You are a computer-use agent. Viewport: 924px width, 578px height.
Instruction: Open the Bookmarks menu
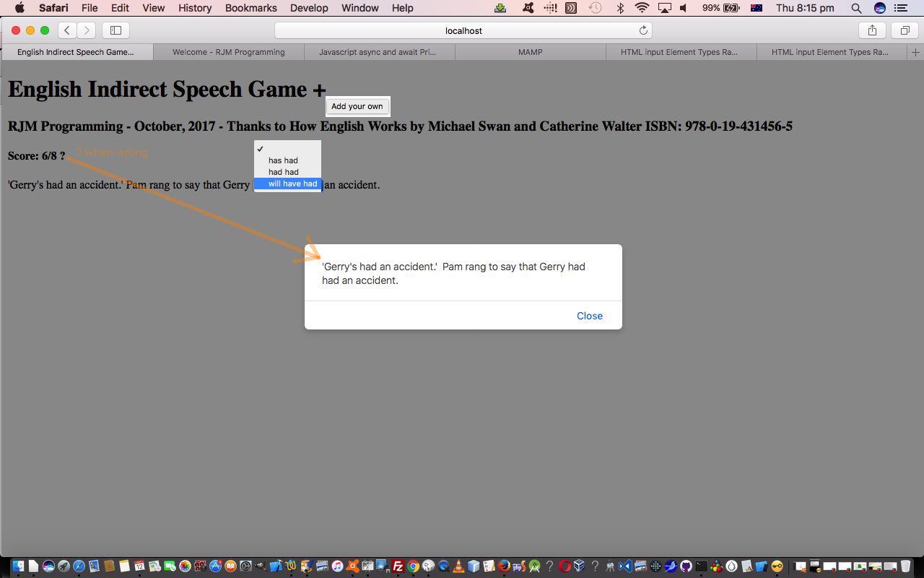tap(250, 8)
